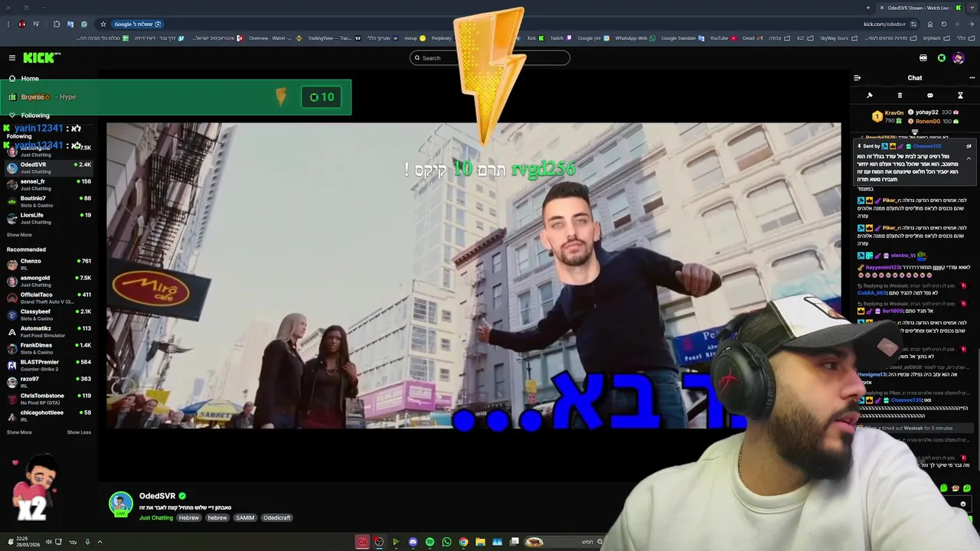The width and height of the screenshot is (980, 551).
Task: Expand the gift leaderboard arrow
Action: tap(914, 132)
